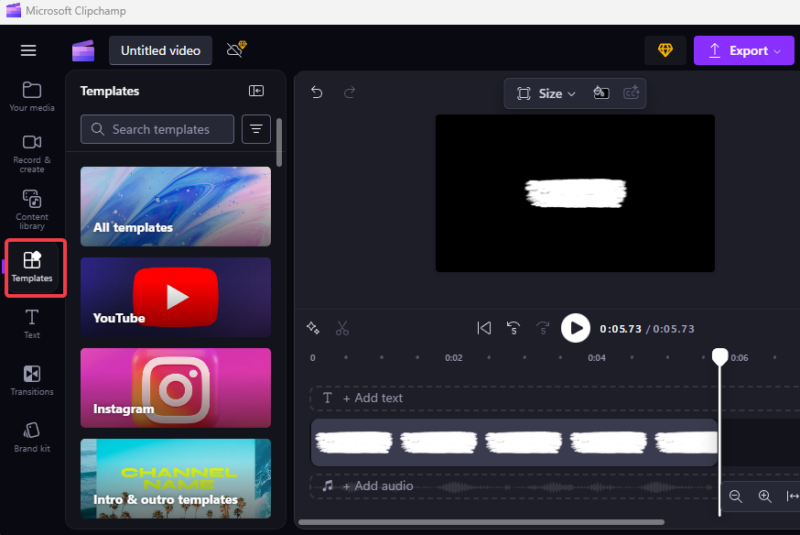
Task: Zoom out the timeline
Action: pos(735,496)
